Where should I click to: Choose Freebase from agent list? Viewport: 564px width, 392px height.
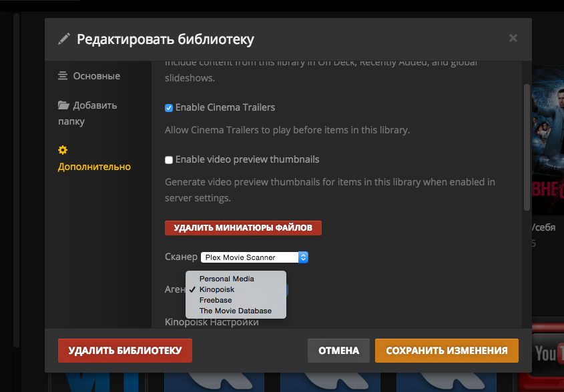pos(236,301)
